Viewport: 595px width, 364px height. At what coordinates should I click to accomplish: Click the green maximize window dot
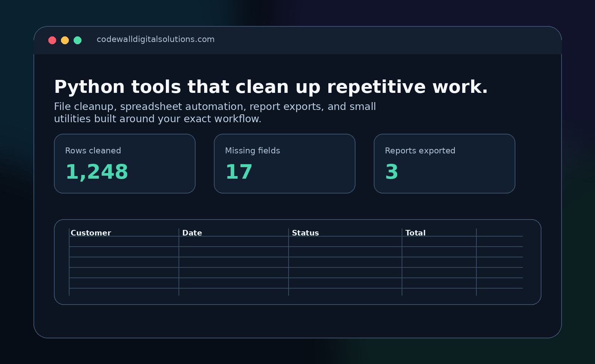[77, 40]
